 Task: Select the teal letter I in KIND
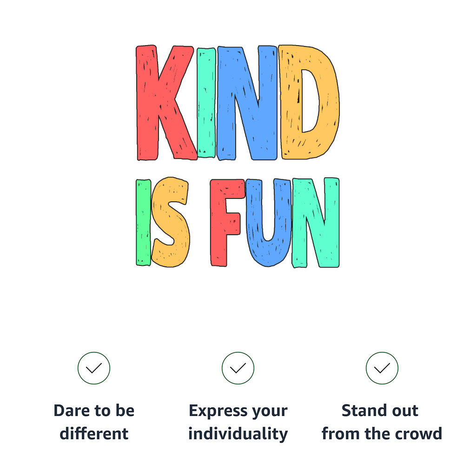[206, 103]
